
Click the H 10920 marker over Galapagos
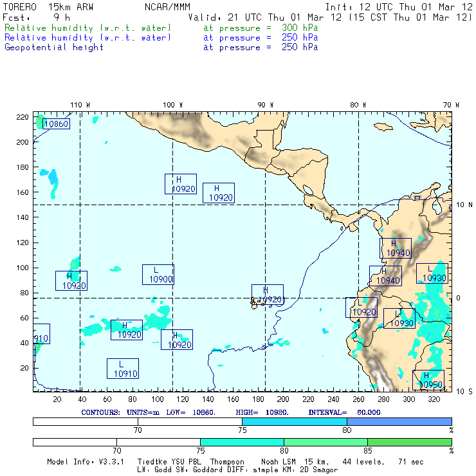pyautogui.click(x=268, y=295)
